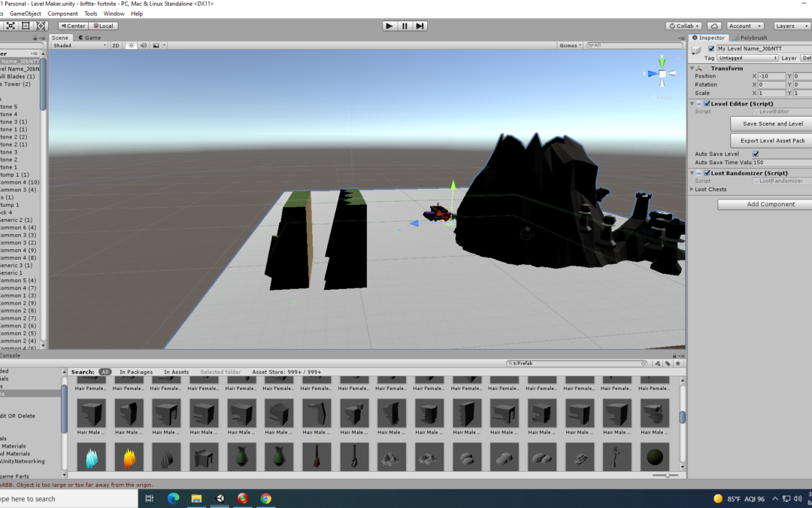Open the Gizmos dropdown

(570, 46)
